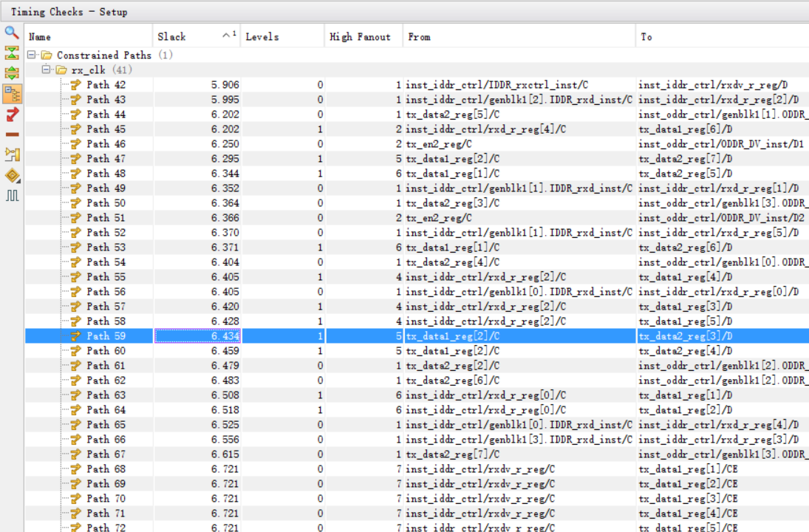Select the search magnifier tool in sidebar
This screenshot has width=809, height=532.
(x=10, y=33)
